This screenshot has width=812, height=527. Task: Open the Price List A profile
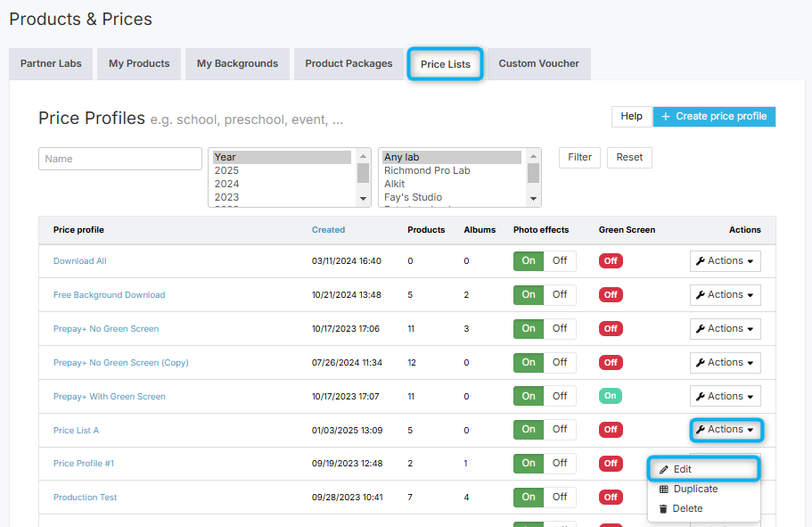tap(76, 430)
